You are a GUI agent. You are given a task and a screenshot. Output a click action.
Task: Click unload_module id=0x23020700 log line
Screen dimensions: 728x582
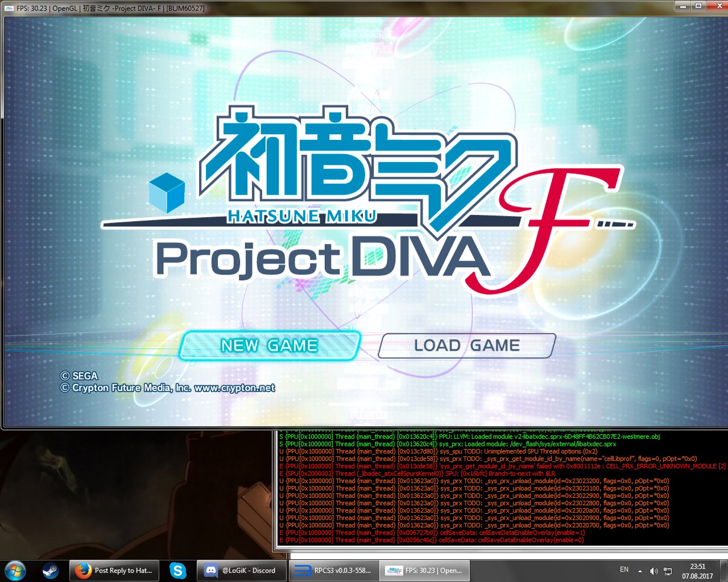coord(474,525)
